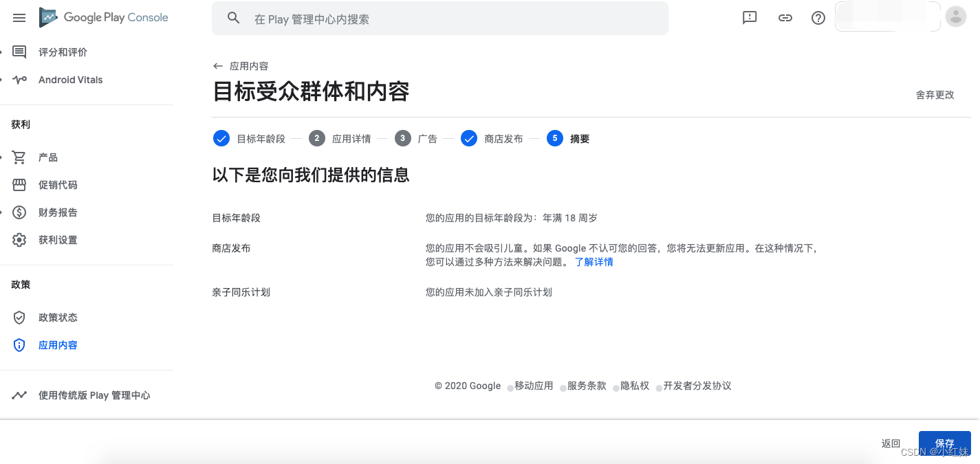
Task: Open 政策状态 with the shield icon
Action: [58, 317]
